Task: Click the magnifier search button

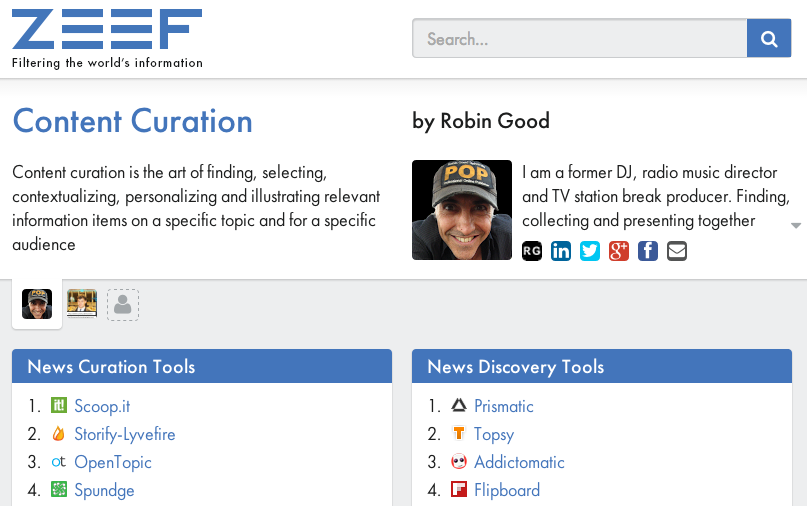Action: tap(768, 39)
